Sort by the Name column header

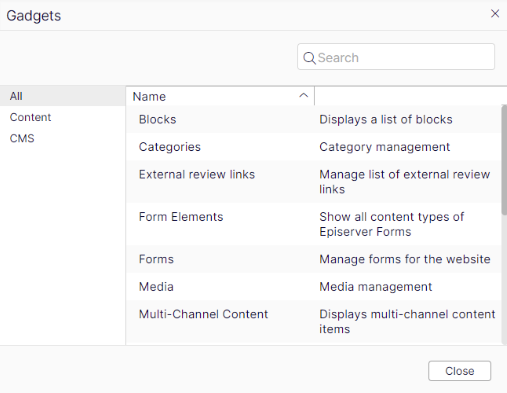(220, 96)
